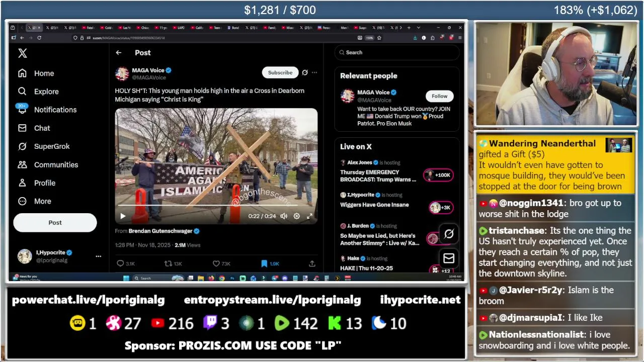Open the floating messages envelope

[449, 258]
